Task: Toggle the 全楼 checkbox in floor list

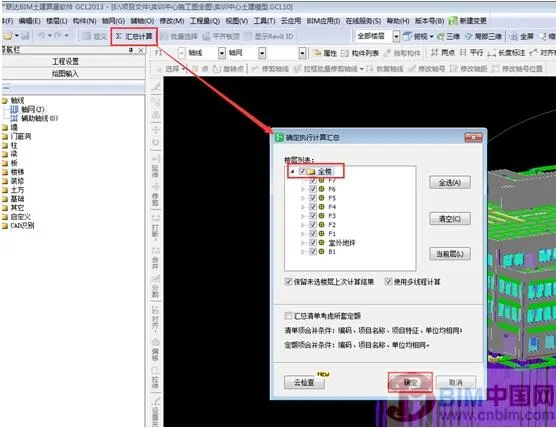Action: tap(302, 171)
